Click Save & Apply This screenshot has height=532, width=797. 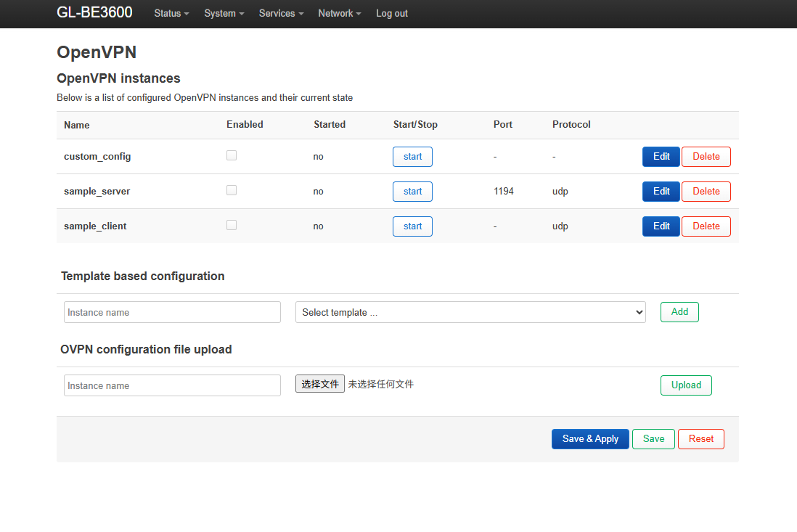click(589, 439)
